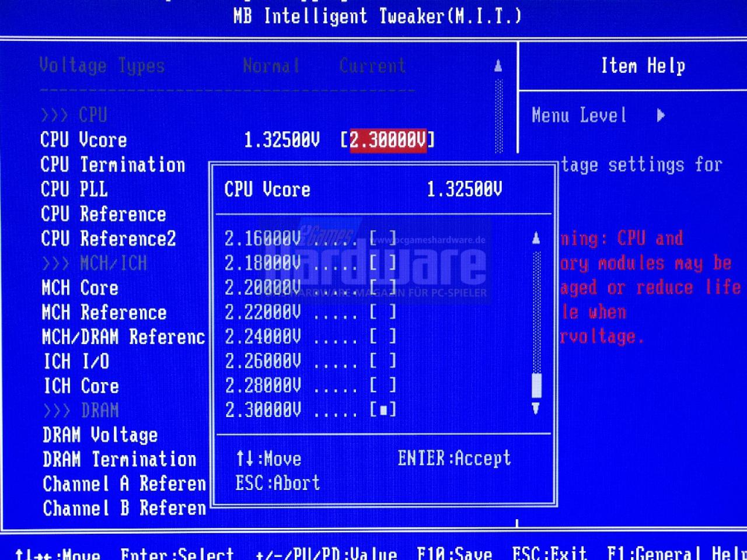Select the ICH Core setting
Viewport: 747px width, 560px height.
pyautogui.click(x=81, y=386)
